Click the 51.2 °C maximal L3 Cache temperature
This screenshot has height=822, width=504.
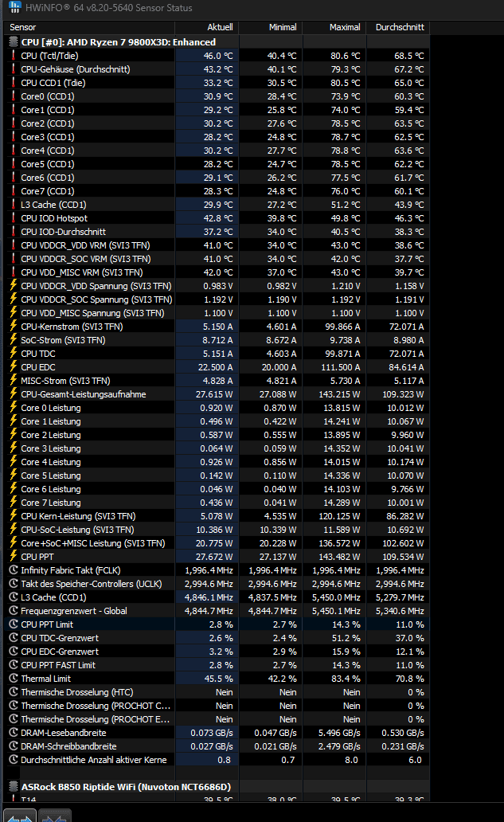pyautogui.click(x=346, y=205)
